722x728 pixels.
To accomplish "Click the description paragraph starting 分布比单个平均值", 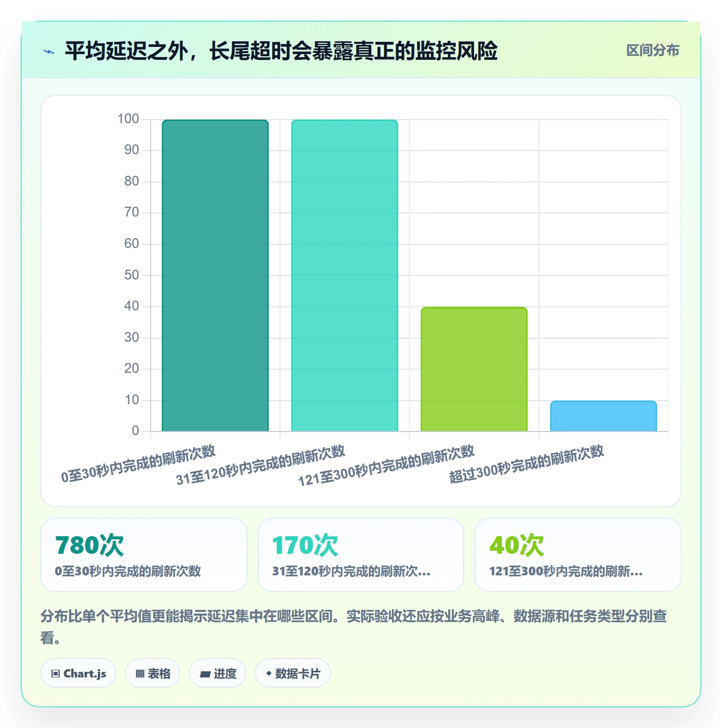I will coord(354,627).
